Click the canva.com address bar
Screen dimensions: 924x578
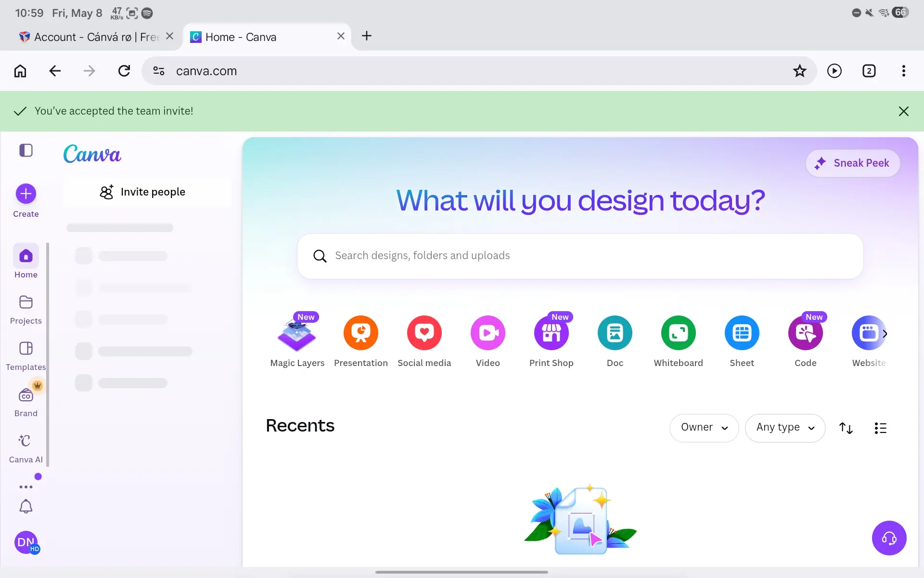pyautogui.click(x=479, y=71)
